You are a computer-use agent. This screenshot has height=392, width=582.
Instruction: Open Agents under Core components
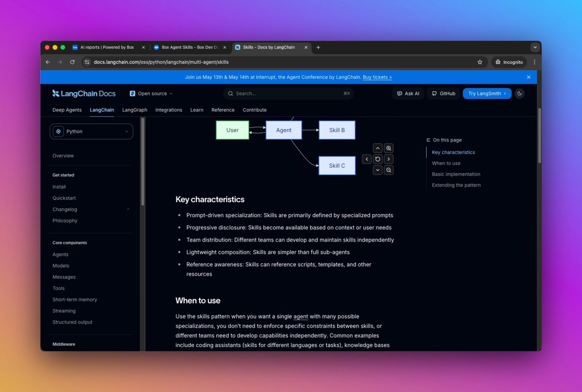tap(61, 255)
